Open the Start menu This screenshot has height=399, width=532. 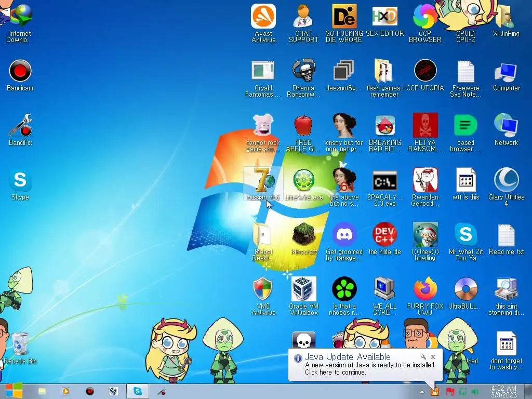(x=13, y=391)
